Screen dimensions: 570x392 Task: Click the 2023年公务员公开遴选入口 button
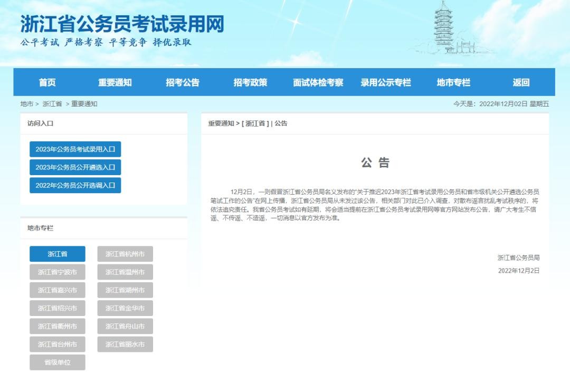click(x=75, y=167)
